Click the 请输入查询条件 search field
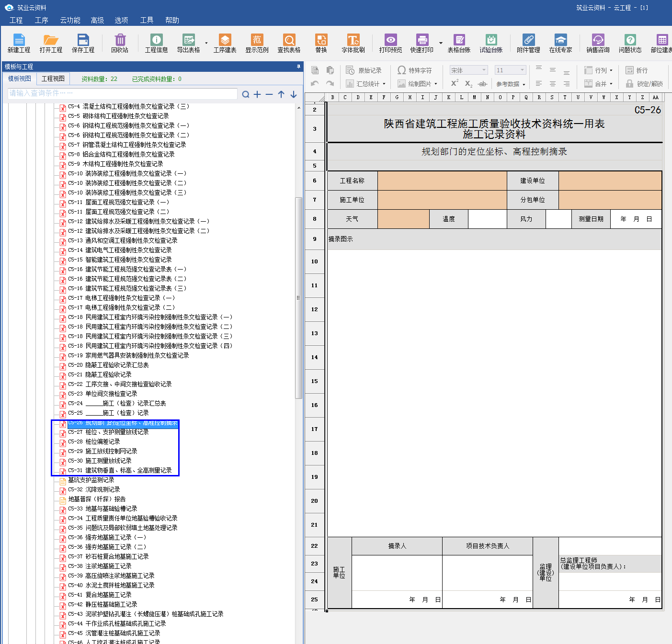 pyautogui.click(x=123, y=93)
